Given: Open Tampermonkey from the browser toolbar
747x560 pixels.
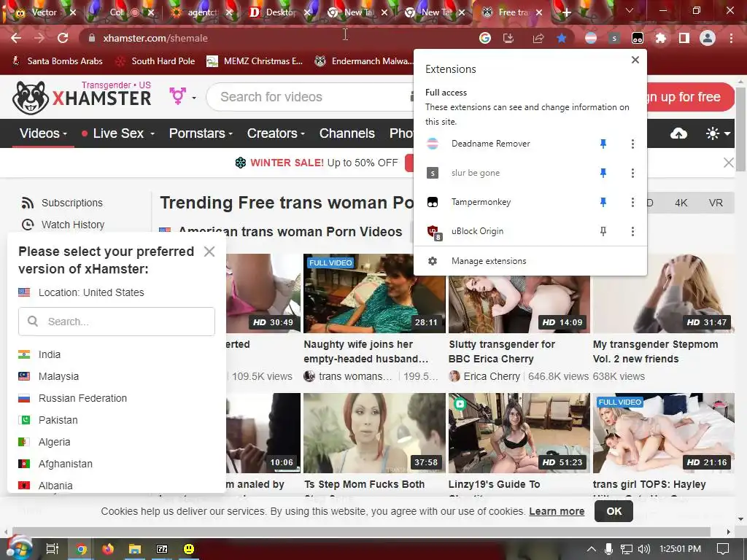Looking at the screenshot, I should pyautogui.click(x=638, y=38).
